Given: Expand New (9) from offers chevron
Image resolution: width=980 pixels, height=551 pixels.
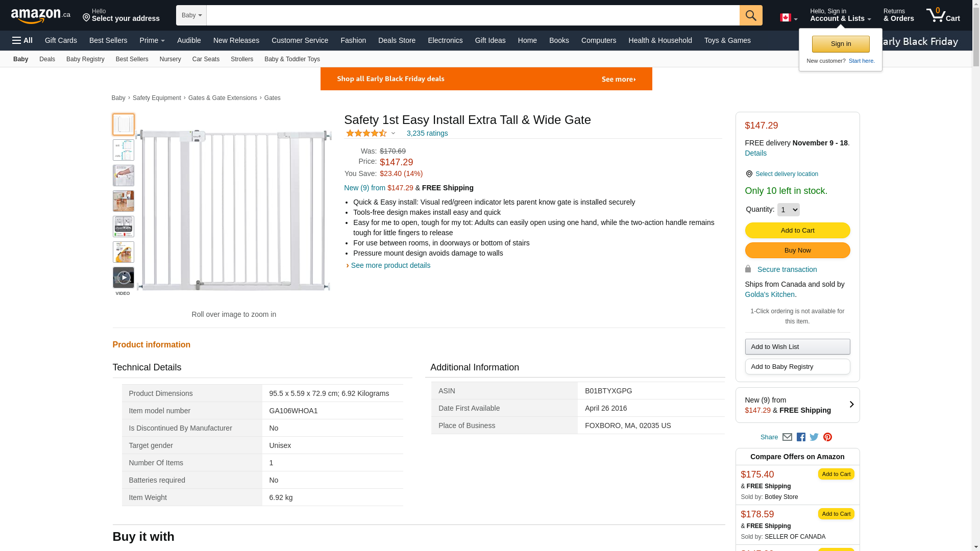Looking at the screenshot, I should tap(851, 405).
